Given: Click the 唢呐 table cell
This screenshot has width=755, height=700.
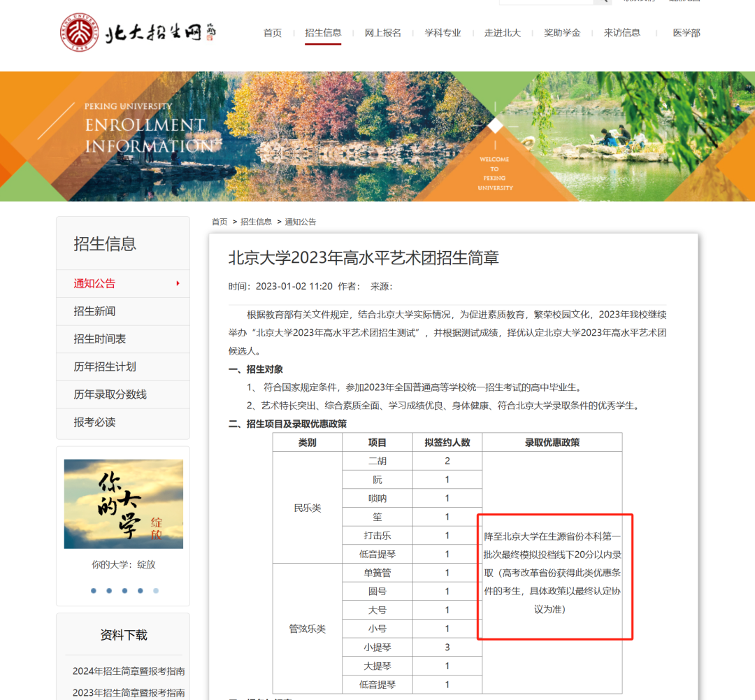Looking at the screenshot, I should point(377,498).
